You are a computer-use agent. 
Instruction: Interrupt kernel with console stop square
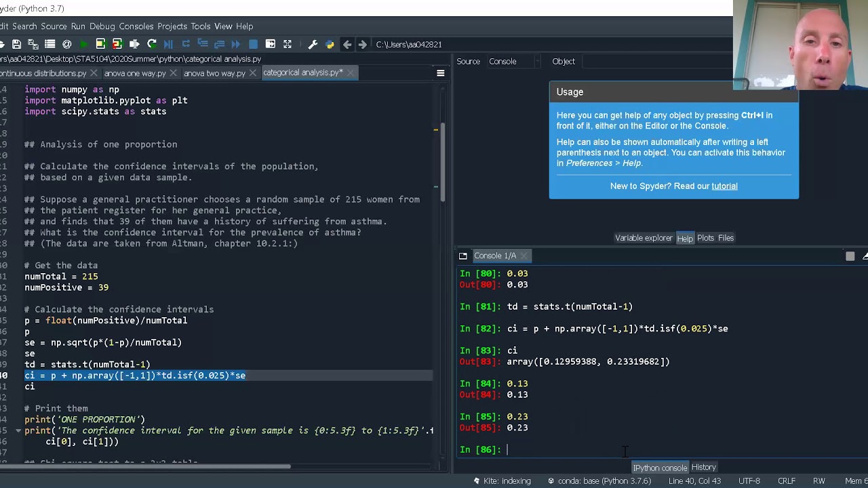[x=850, y=256]
